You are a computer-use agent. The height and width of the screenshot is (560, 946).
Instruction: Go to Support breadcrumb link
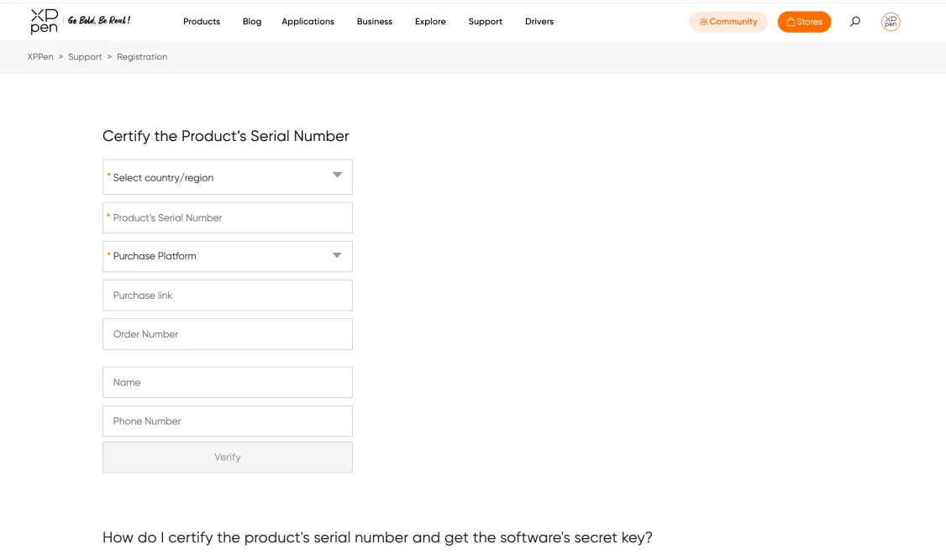pyautogui.click(x=85, y=56)
